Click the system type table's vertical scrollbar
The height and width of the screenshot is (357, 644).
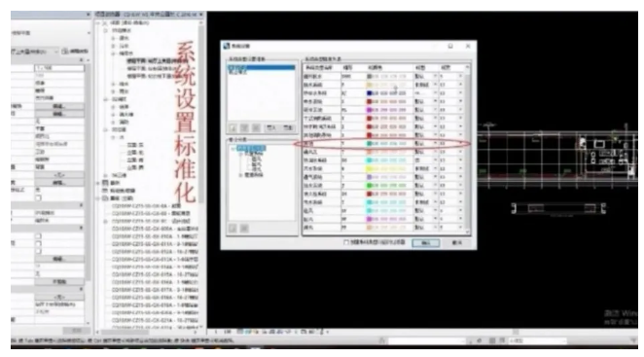[x=467, y=149]
